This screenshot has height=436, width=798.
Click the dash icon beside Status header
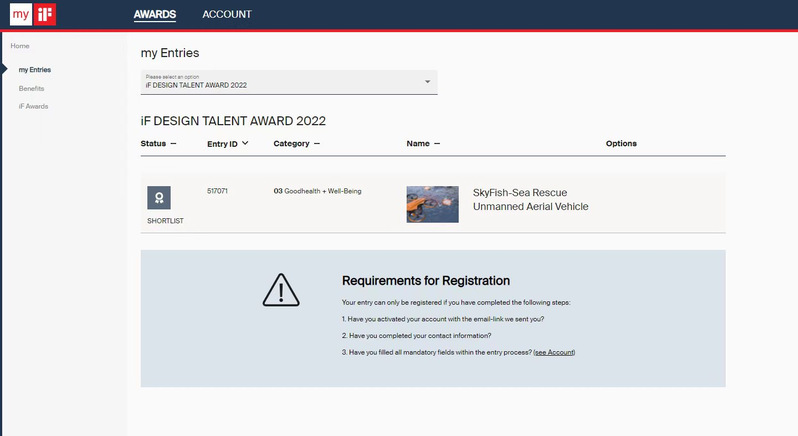coord(173,143)
